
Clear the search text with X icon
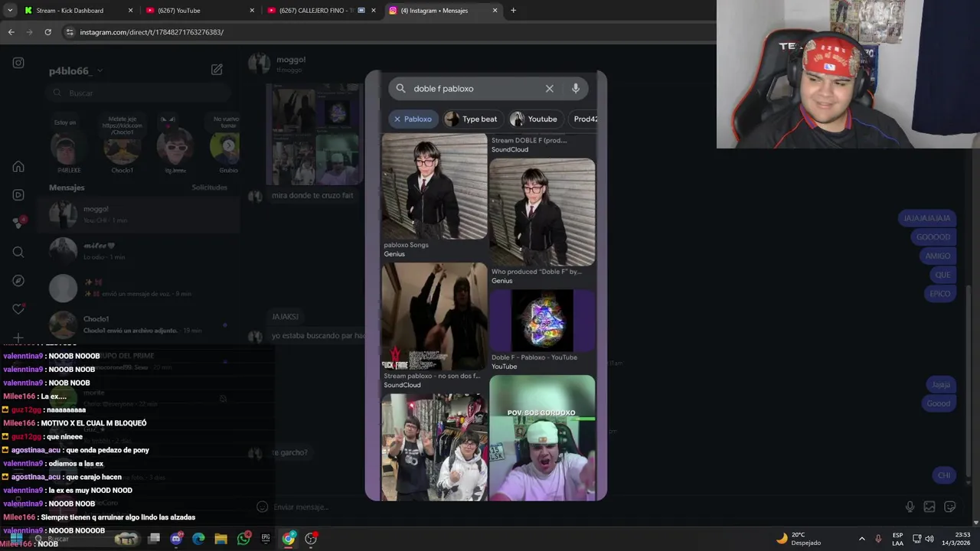(x=549, y=89)
